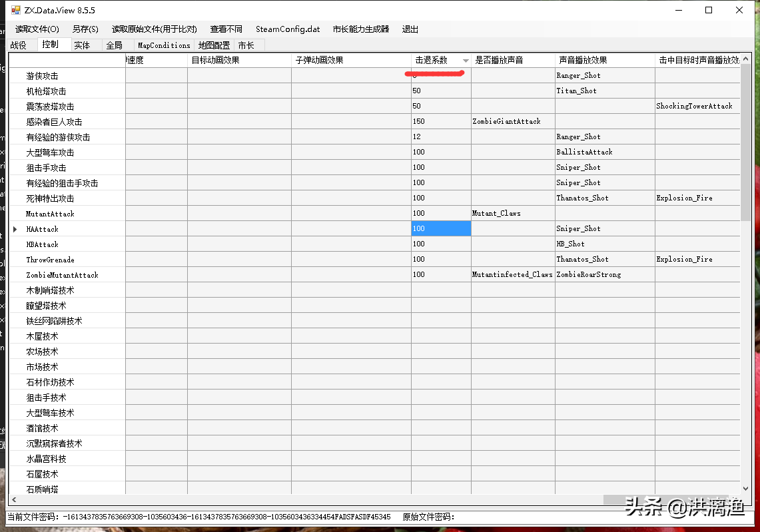
Task: Select the 实体 tab
Action: click(x=82, y=45)
